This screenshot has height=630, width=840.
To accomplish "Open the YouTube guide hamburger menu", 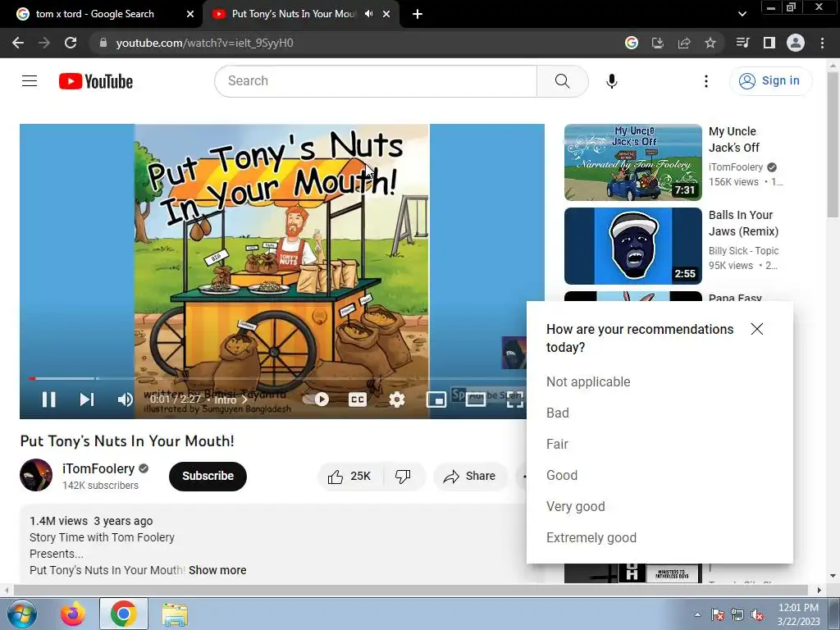I will [30, 81].
